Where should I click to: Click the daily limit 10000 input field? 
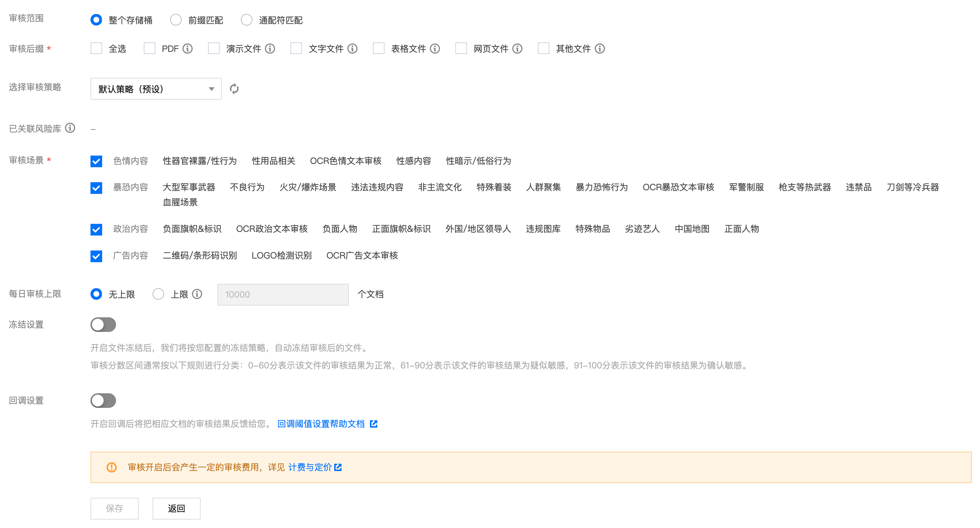(283, 294)
